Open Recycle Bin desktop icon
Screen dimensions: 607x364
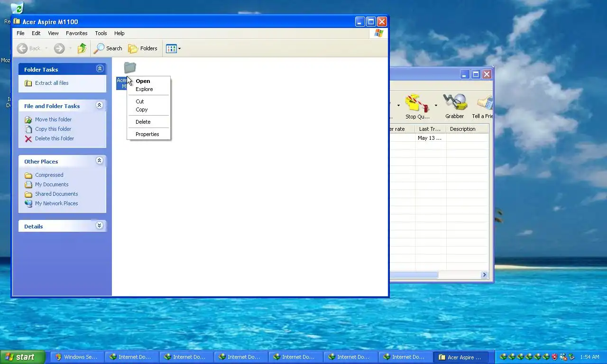coord(17,9)
